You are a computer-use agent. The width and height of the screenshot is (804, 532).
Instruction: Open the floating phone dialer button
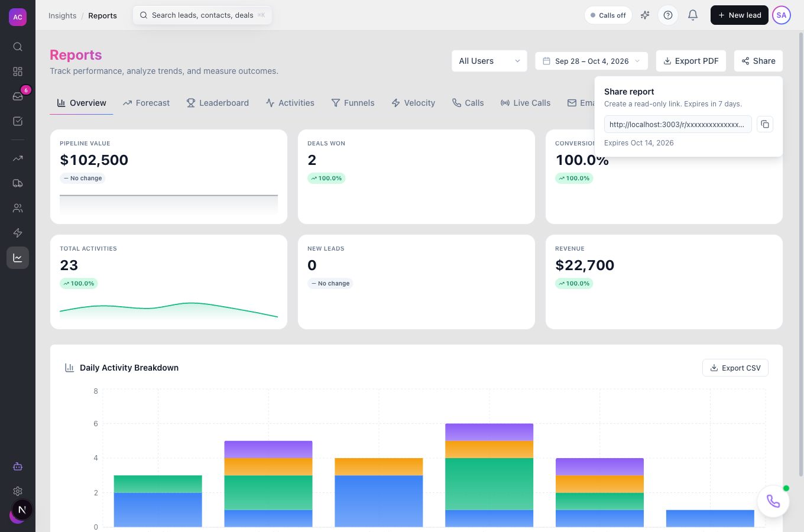pyautogui.click(x=773, y=501)
